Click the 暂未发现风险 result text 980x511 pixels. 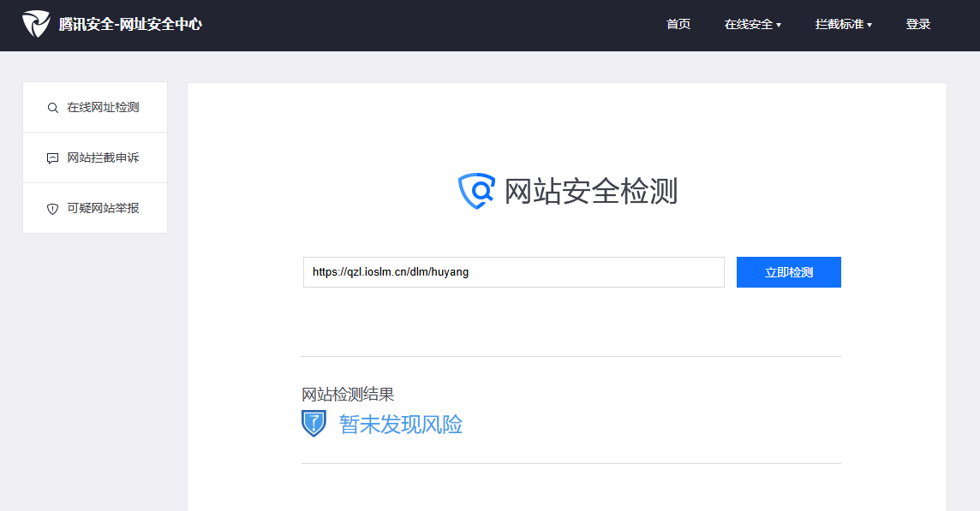[x=401, y=425]
